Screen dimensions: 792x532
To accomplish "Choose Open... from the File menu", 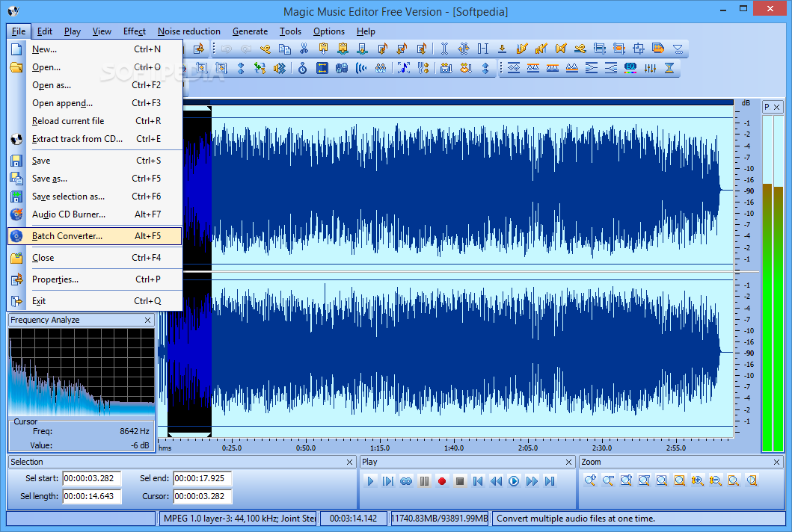I will coord(95,67).
